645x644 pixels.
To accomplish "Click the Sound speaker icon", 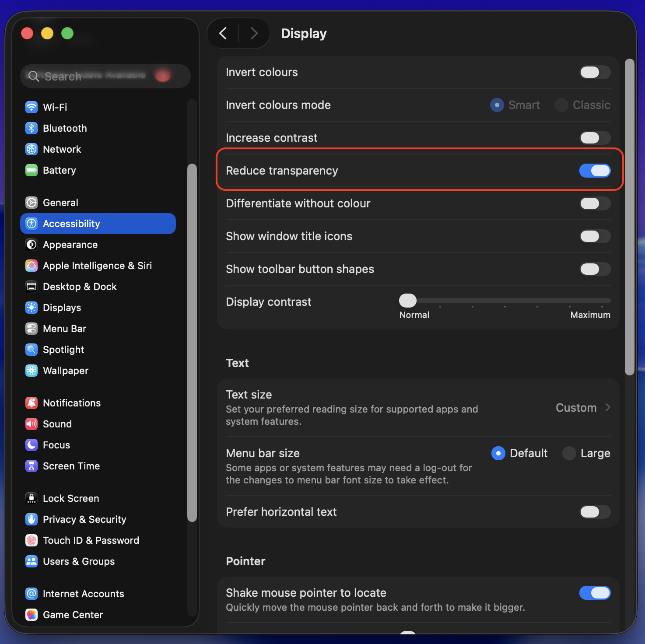I will (x=32, y=424).
